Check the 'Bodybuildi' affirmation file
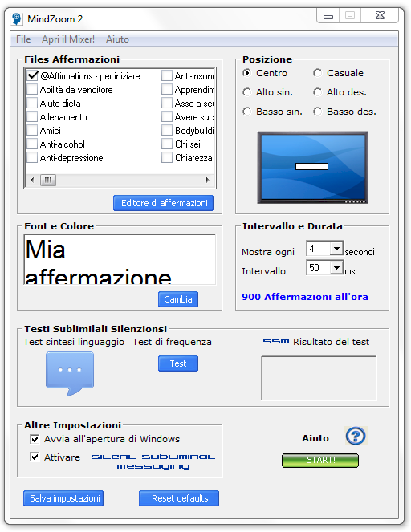Viewport: 411px width, 532px height. [167, 130]
